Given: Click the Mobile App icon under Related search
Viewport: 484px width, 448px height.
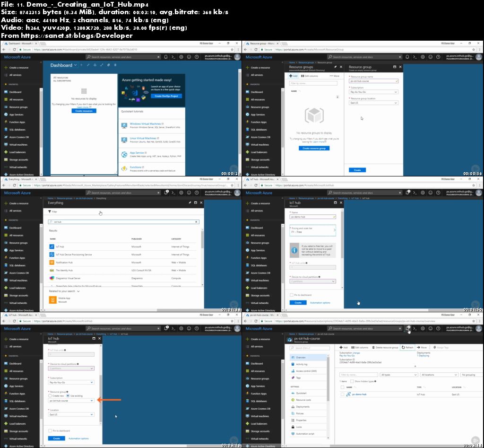Looking at the screenshot, I should click(53, 300).
